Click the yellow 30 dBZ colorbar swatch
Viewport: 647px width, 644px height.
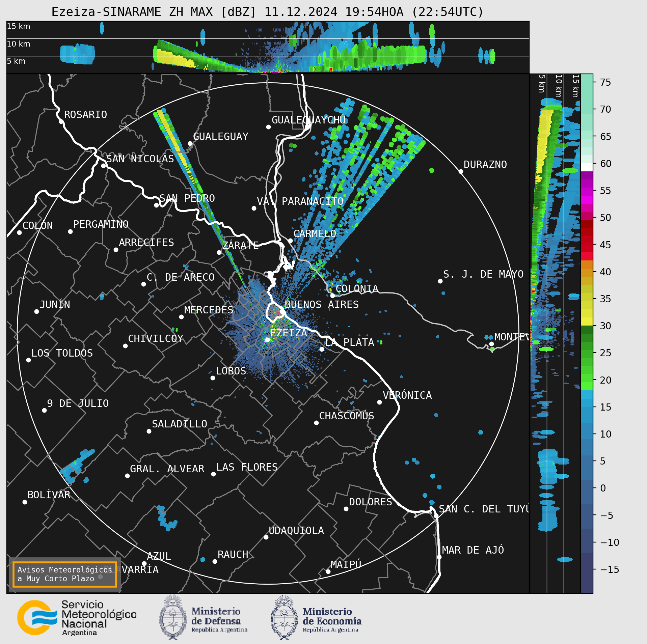point(587,321)
